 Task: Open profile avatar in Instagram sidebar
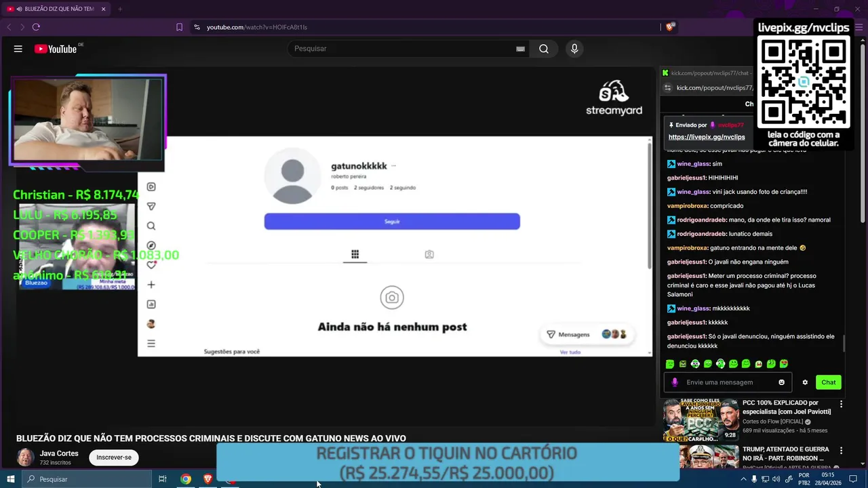point(151,324)
